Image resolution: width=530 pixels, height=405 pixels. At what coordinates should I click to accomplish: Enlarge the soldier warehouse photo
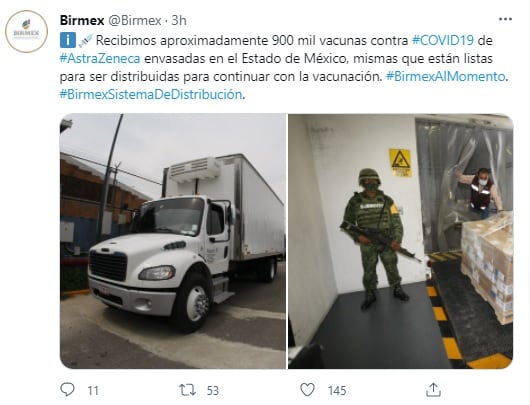click(401, 241)
